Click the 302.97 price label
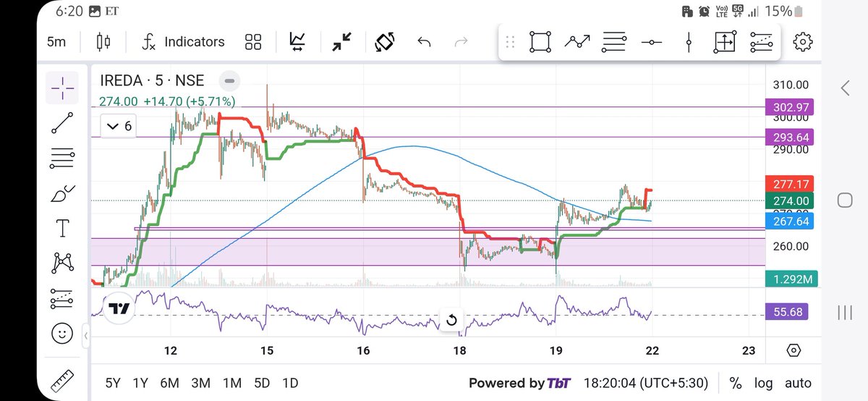This screenshot has width=868, height=401. pyautogui.click(x=789, y=107)
